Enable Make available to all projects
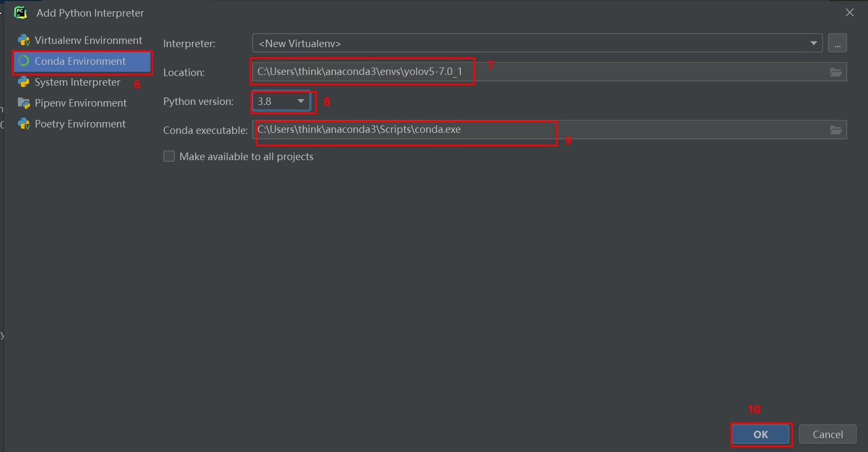The image size is (868, 452). coord(169,156)
